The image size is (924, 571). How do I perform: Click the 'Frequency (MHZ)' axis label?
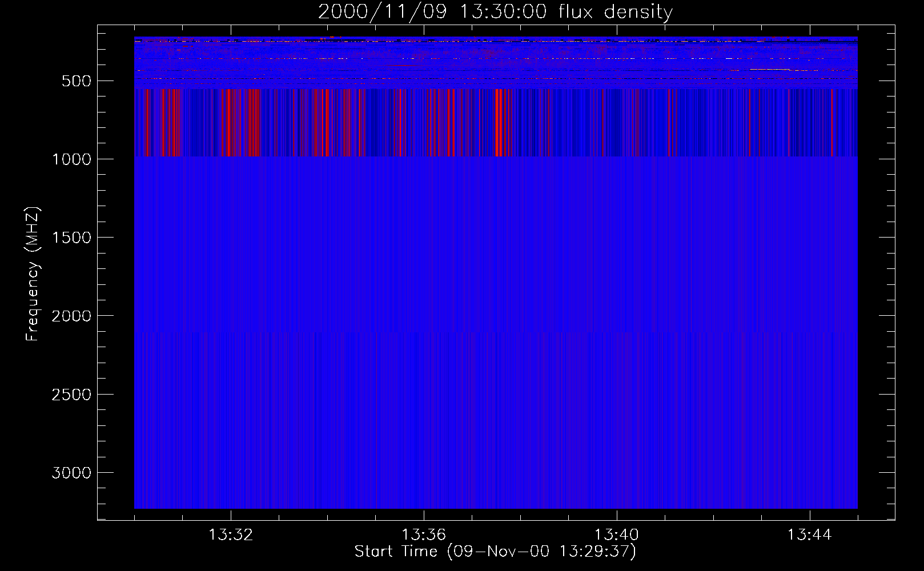(33, 274)
